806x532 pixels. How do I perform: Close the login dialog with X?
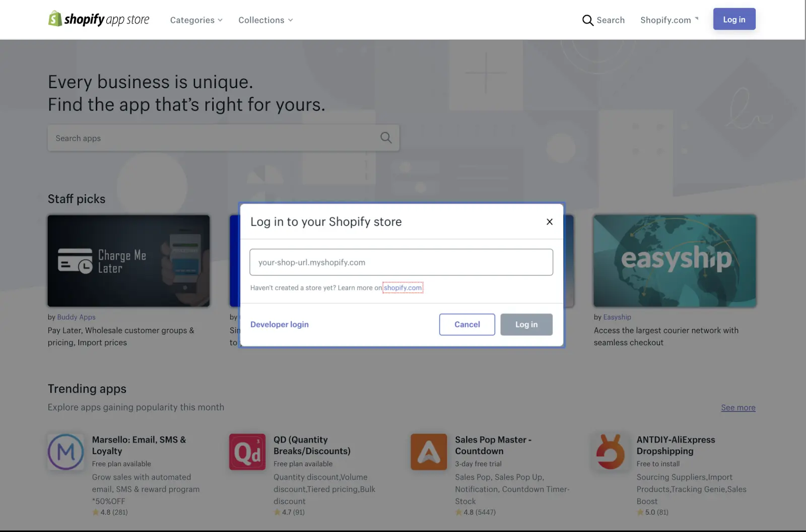click(549, 222)
